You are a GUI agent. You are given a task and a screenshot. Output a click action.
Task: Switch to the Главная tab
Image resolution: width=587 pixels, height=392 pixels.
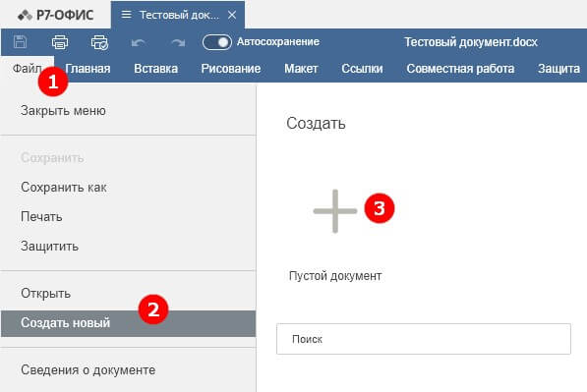tap(88, 69)
